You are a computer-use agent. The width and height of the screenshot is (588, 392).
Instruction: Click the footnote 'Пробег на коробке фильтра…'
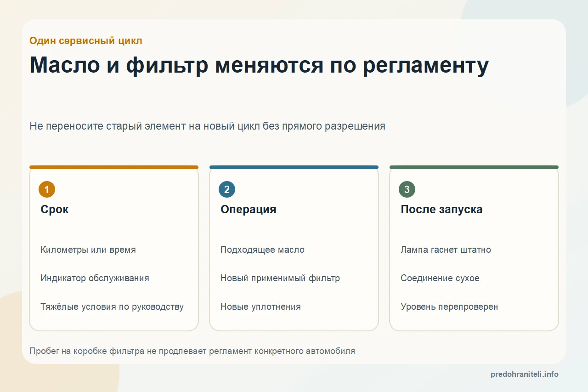(x=192, y=351)
